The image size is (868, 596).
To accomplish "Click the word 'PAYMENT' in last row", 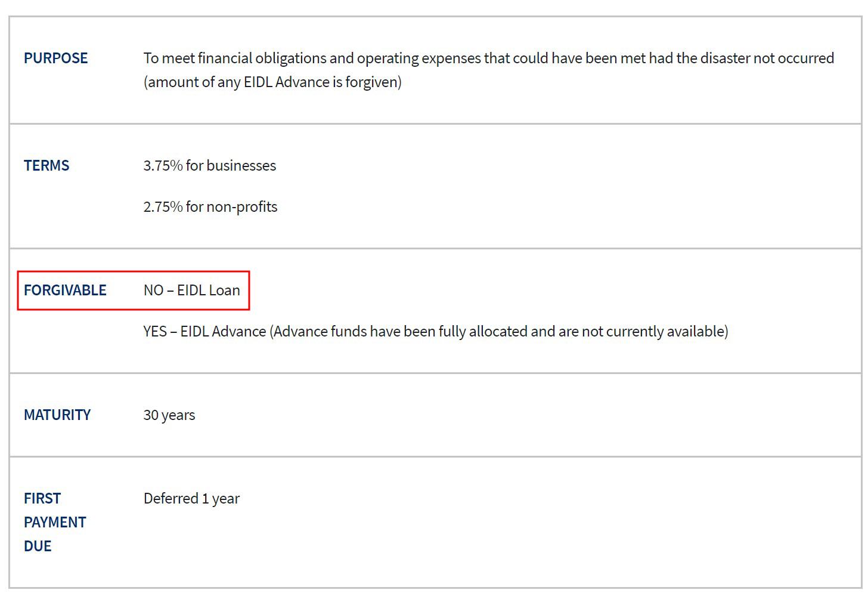I will click(x=55, y=522).
